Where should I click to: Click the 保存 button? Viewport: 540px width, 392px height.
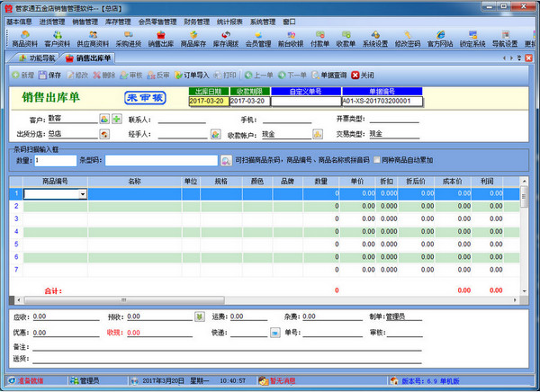click(50, 75)
